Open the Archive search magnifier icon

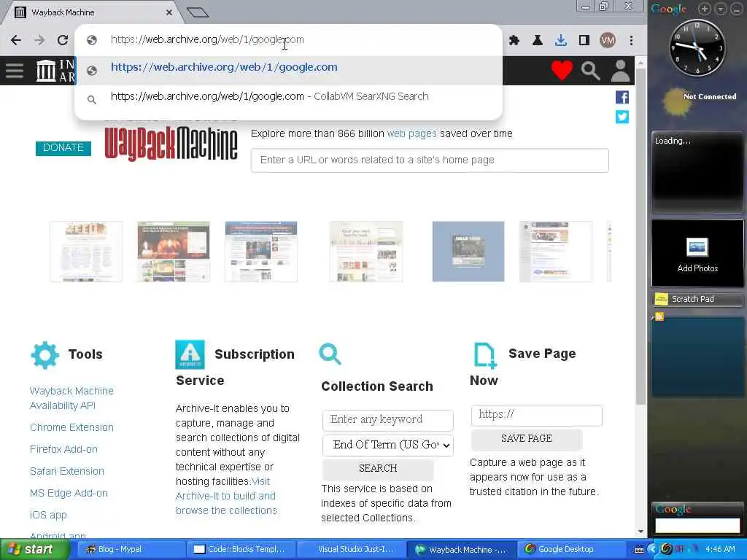click(590, 71)
